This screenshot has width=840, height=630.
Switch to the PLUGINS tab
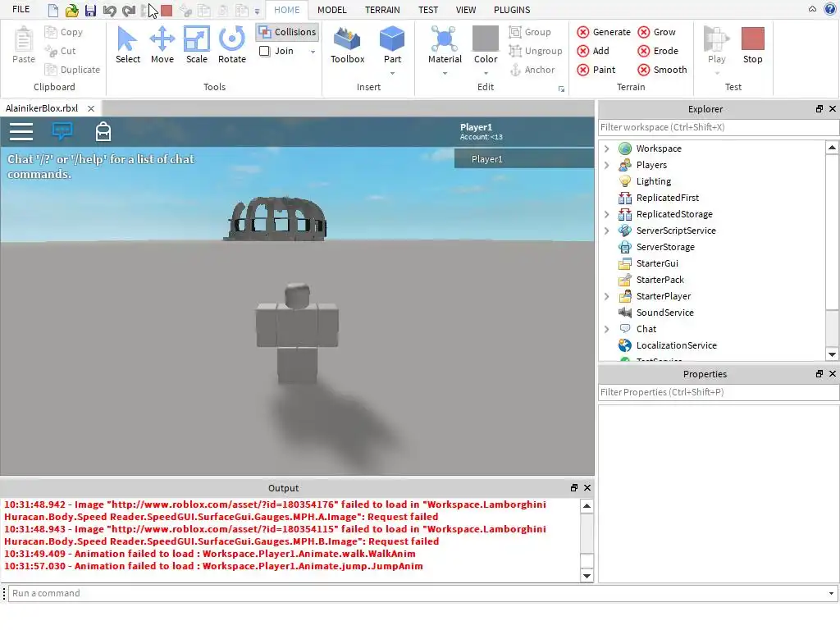(x=512, y=10)
